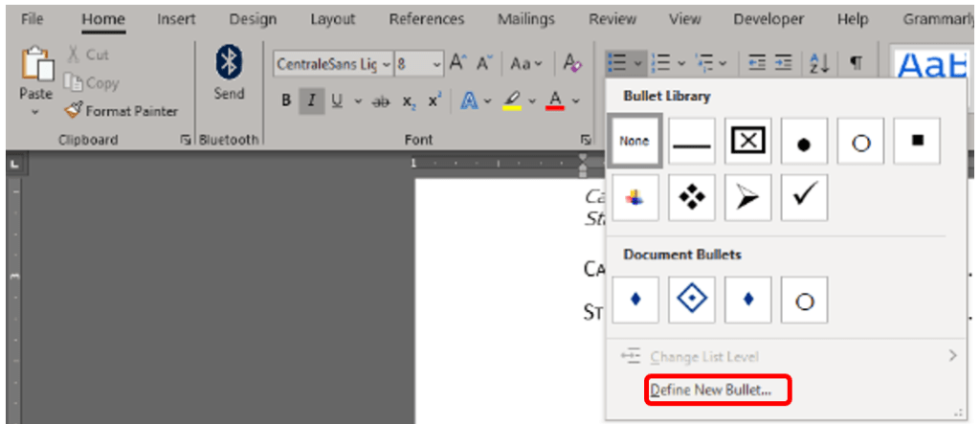Click the Sort A-Z icon

(819, 63)
